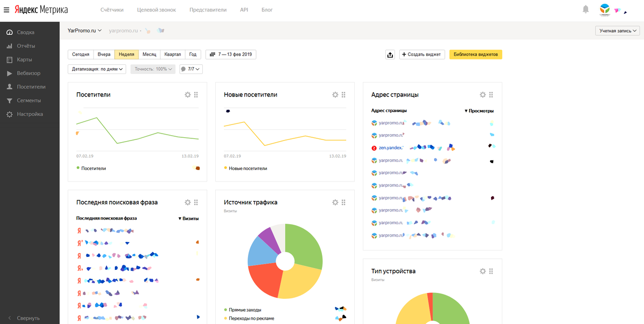Open Целевой звонок in top navigation
The height and width of the screenshot is (324, 644).
click(157, 10)
